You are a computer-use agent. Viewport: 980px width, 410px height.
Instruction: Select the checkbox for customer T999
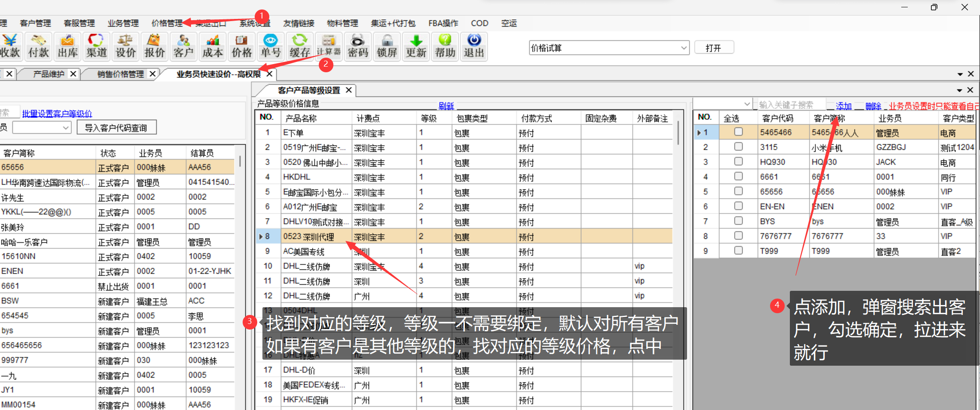[x=738, y=250]
